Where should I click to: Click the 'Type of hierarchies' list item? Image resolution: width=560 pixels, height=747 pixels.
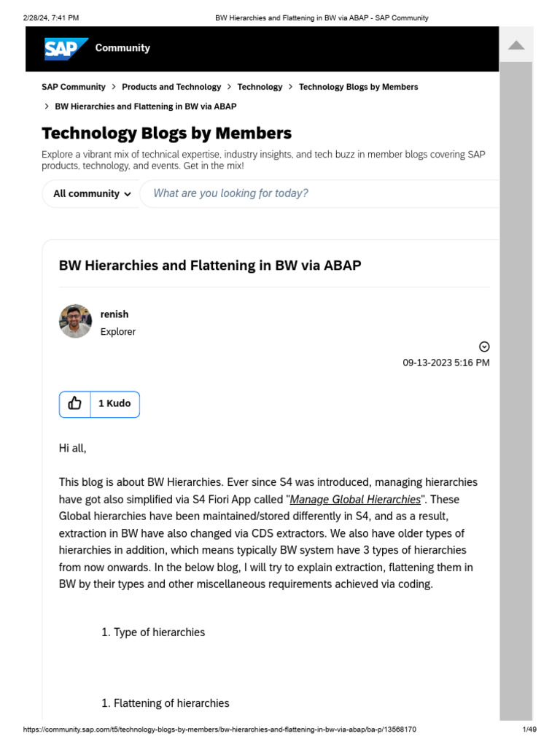159,632
